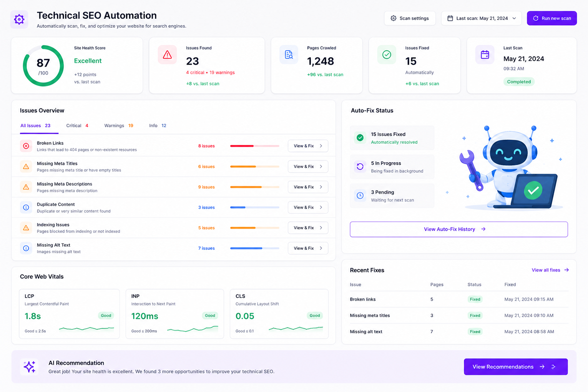Screen dimensions: 588x392
Task: Click the '+96 vs. last scan' value
Action: (x=325, y=75)
